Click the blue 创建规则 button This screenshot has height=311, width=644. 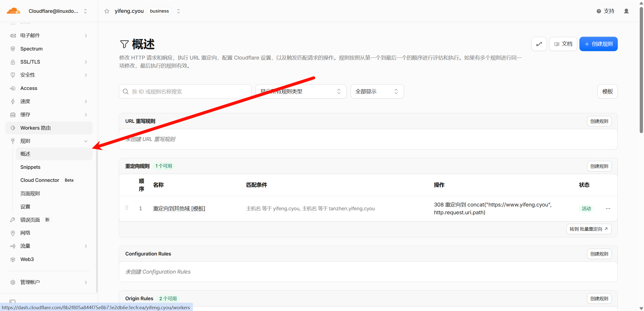(x=598, y=44)
